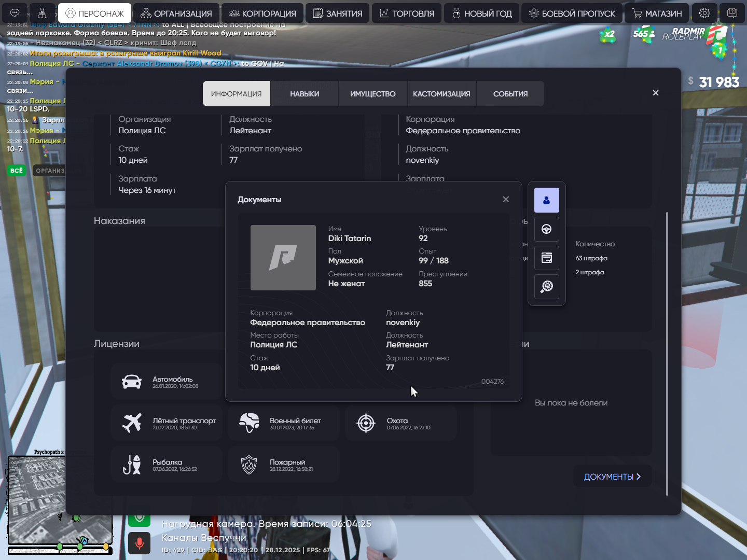Open the settings gear in top bar
This screenshot has width=747, height=560.
pyautogui.click(x=704, y=13)
